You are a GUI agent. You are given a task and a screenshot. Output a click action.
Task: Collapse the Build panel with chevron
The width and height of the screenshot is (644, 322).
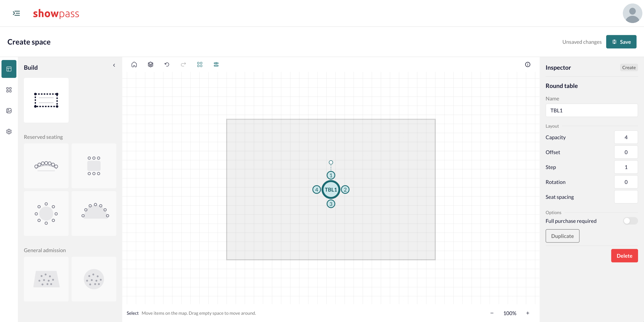click(x=114, y=65)
